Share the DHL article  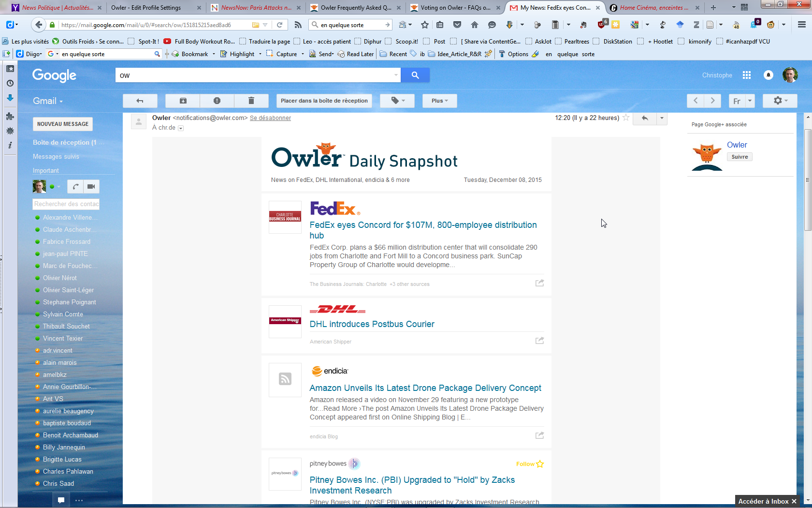coord(539,341)
